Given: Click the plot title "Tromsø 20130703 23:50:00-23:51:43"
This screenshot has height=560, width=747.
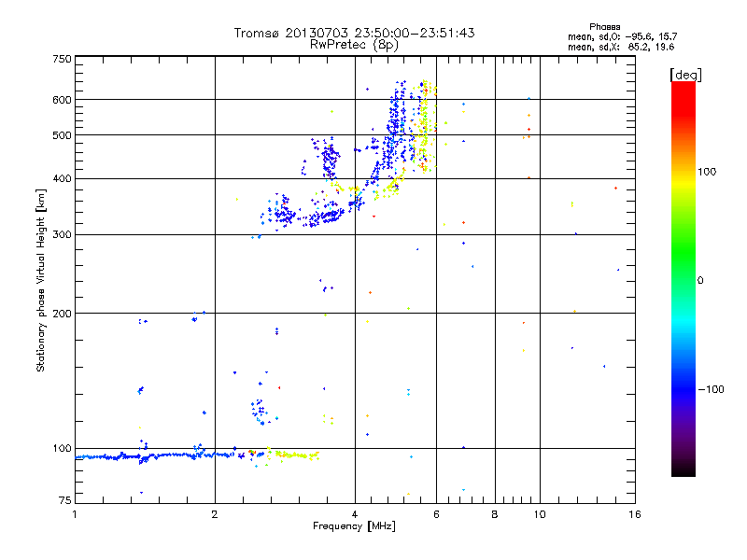Looking at the screenshot, I should click(x=354, y=33).
